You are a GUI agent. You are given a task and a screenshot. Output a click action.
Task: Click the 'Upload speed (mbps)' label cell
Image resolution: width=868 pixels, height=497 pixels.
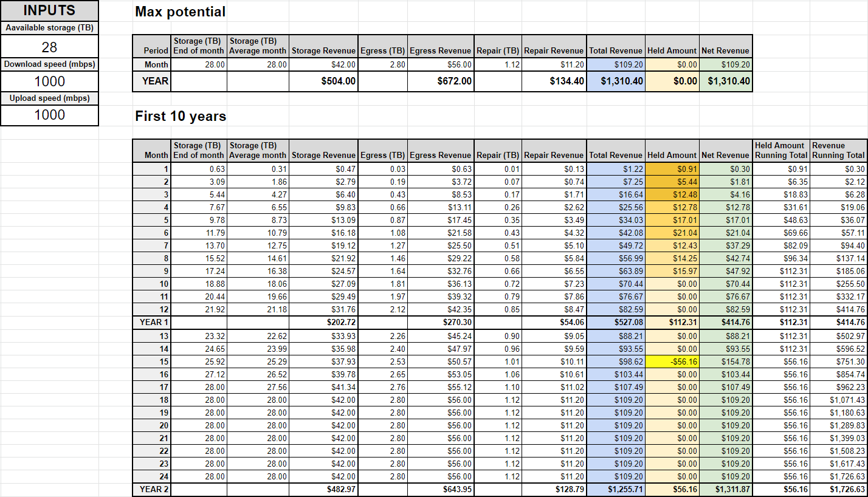[x=49, y=98]
